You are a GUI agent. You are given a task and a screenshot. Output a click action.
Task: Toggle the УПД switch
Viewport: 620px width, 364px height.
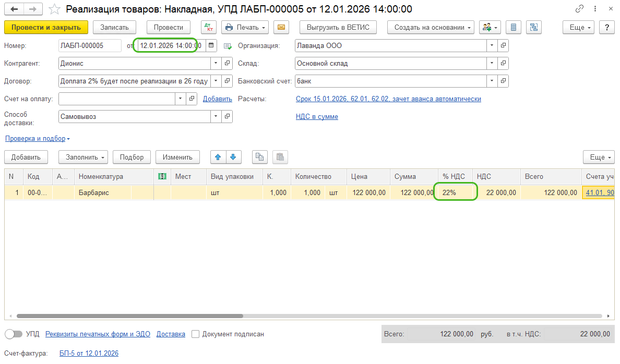(14, 334)
